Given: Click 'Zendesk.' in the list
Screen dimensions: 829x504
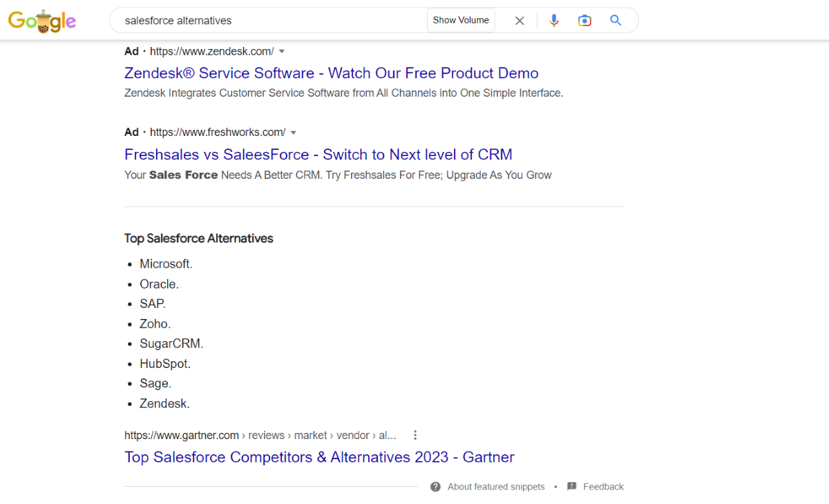Looking at the screenshot, I should pos(164,403).
